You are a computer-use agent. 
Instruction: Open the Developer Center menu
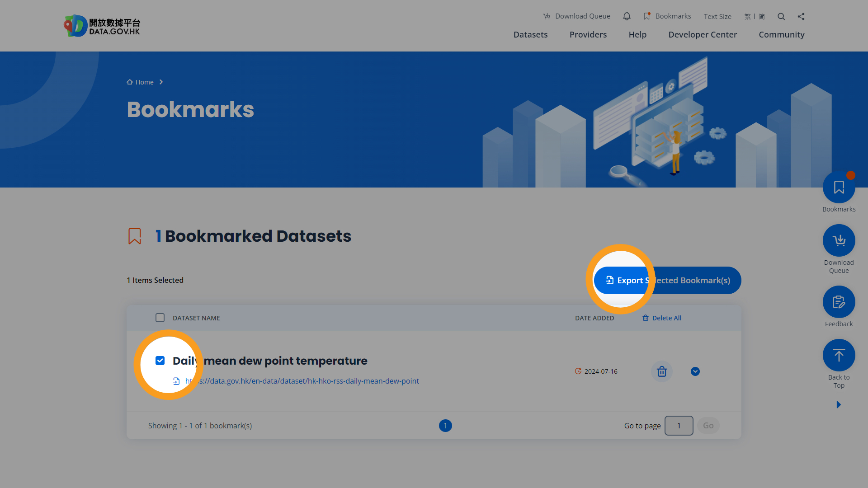(x=702, y=34)
